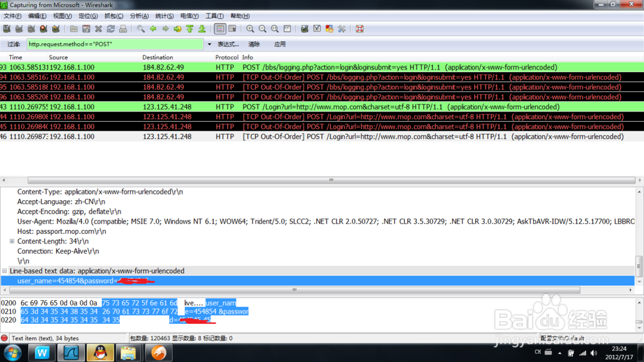Select the green POST /Login mop.com packet row
644x362 pixels.
(x=322, y=107)
